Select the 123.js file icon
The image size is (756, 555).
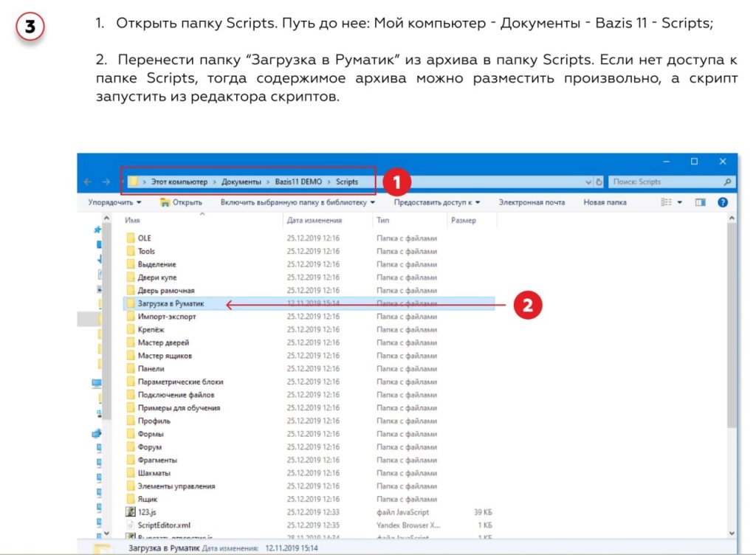[x=131, y=512]
